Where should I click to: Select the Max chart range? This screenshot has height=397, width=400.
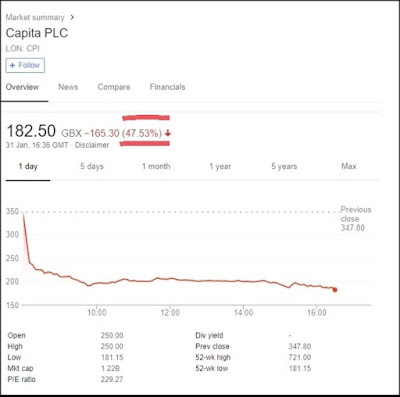(349, 166)
